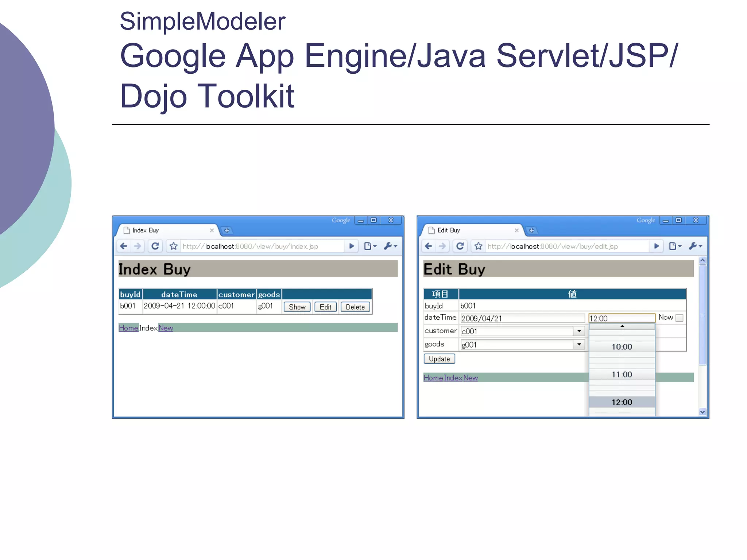Close the Index Buy window
This screenshot has height=560, width=747.
pyautogui.click(x=391, y=220)
